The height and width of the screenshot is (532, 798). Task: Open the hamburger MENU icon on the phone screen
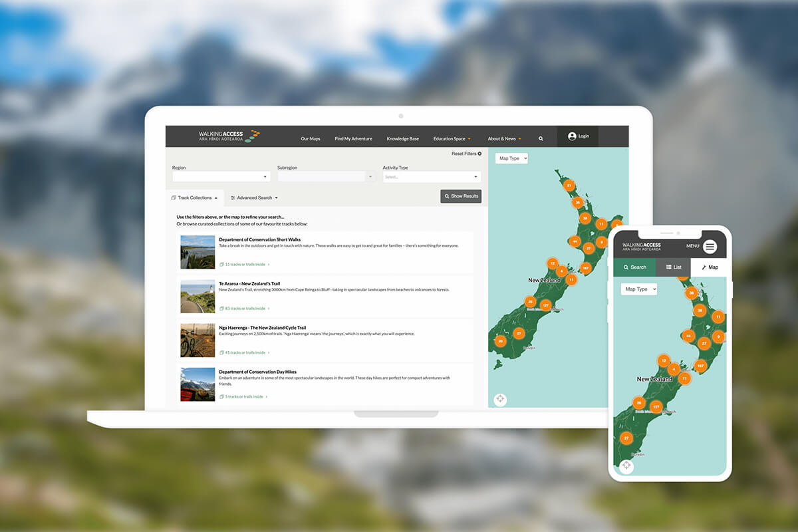(x=710, y=246)
